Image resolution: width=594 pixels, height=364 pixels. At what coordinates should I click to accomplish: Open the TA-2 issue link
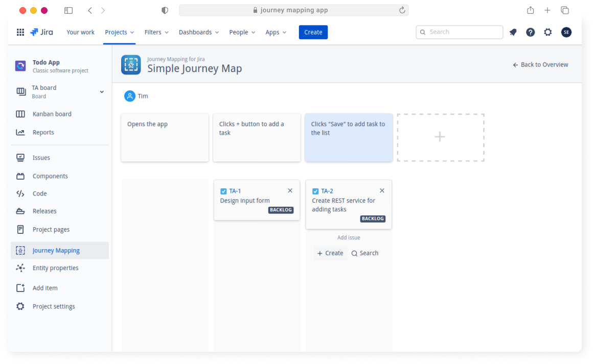(327, 191)
